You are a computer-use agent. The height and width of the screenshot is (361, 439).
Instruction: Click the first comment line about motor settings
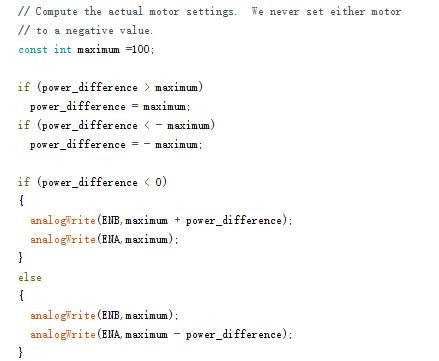click(x=210, y=12)
